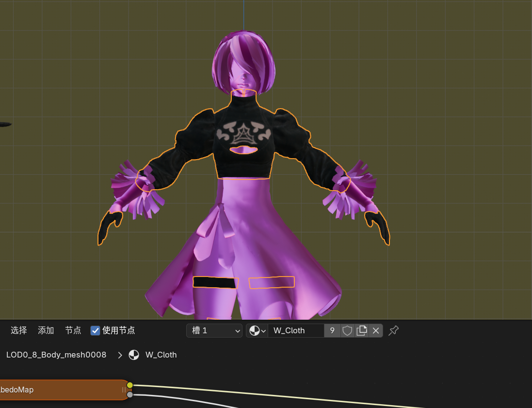Toggle the pin node tree icon
Screen dimensions: 532x408
(x=394, y=331)
